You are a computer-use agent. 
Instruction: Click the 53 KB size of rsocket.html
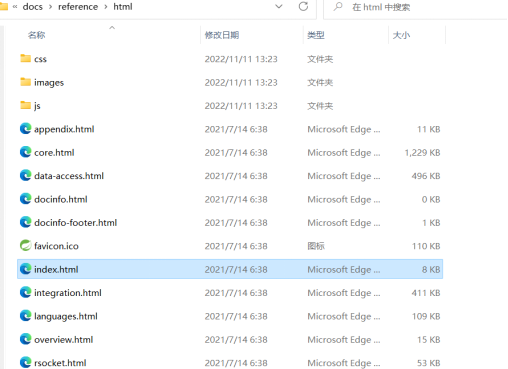(x=429, y=363)
